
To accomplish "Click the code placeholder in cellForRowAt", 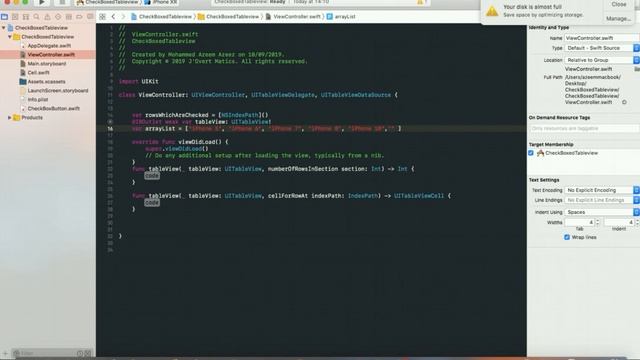I will coord(152,202).
